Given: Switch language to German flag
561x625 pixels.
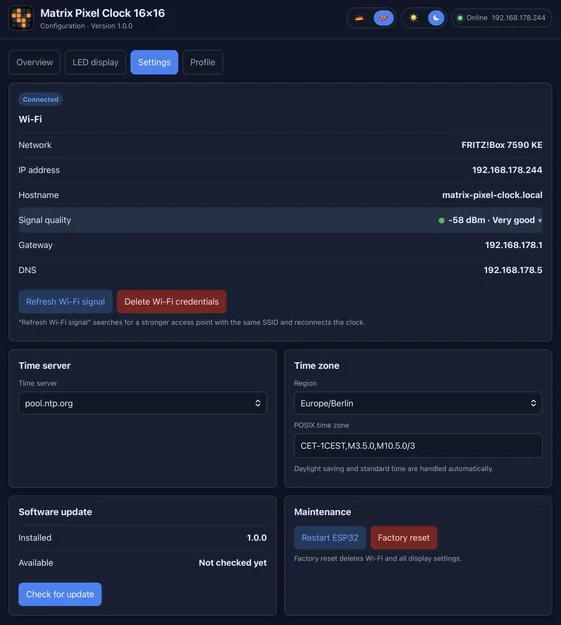Looking at the screenshot, I should point(359,18).
